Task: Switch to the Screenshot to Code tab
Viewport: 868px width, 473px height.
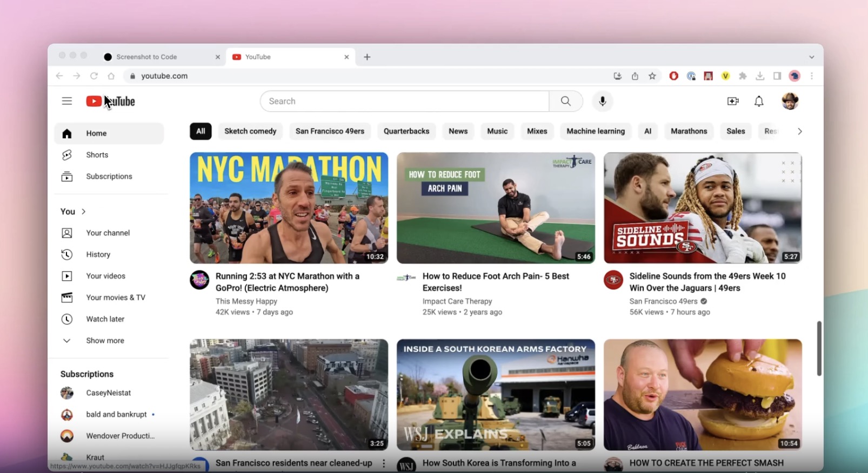Action: coord(146,57)
